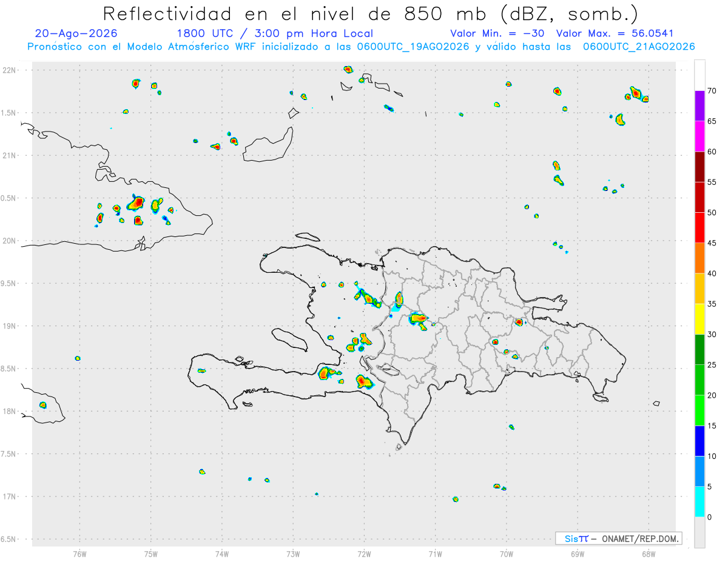728x562 pixels.
Task: Pick the dark red 55-60 dBZ colorbar segment
Action: (699, 166)
